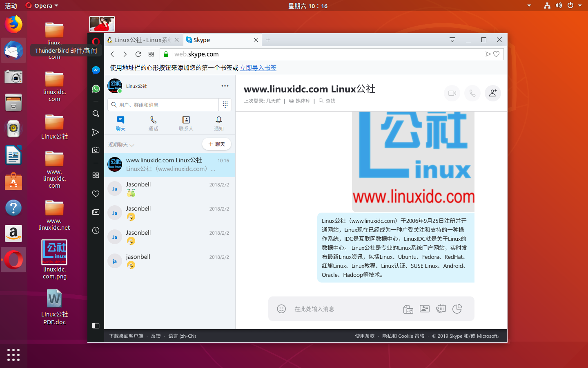Open 语言 (zh-CN) language selector

tap(182, 336)
